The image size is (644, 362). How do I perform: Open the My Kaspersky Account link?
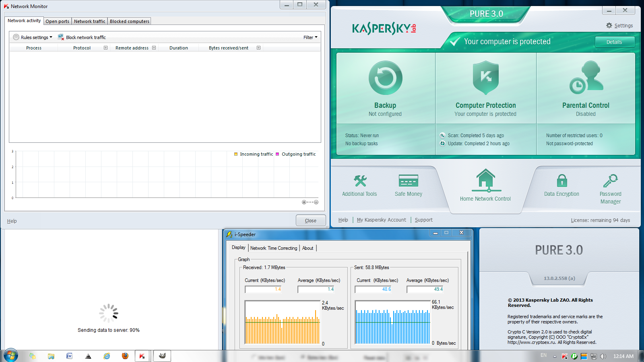(382, 220)
